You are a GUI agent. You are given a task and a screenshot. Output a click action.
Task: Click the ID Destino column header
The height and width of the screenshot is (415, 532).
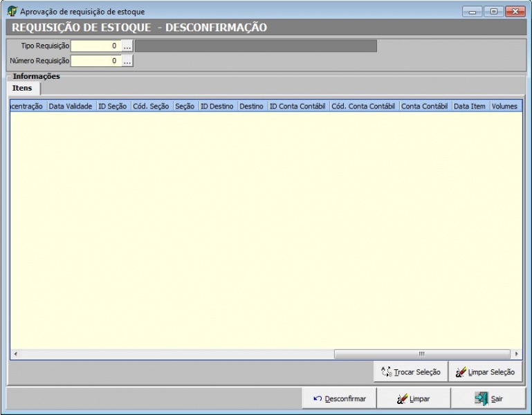(x=217, y=107)
